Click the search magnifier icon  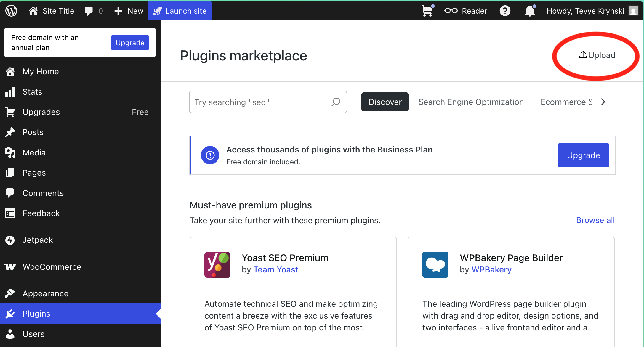[x=336, y=102]
